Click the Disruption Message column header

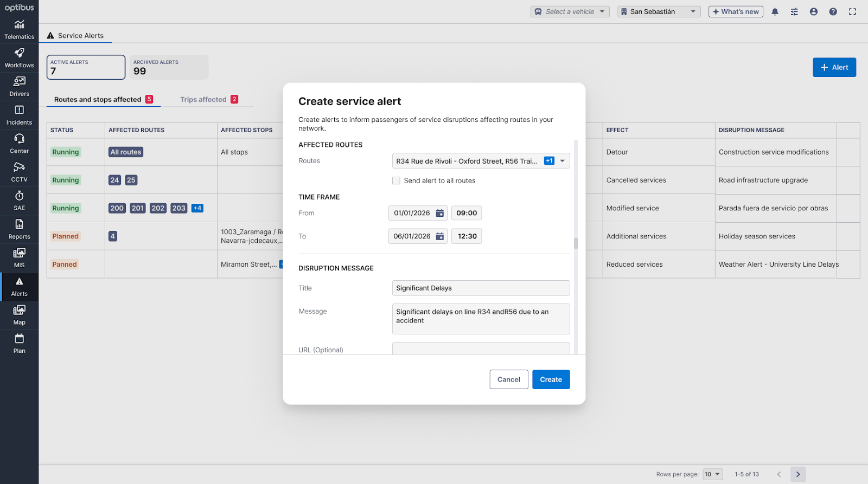[751, 130]
